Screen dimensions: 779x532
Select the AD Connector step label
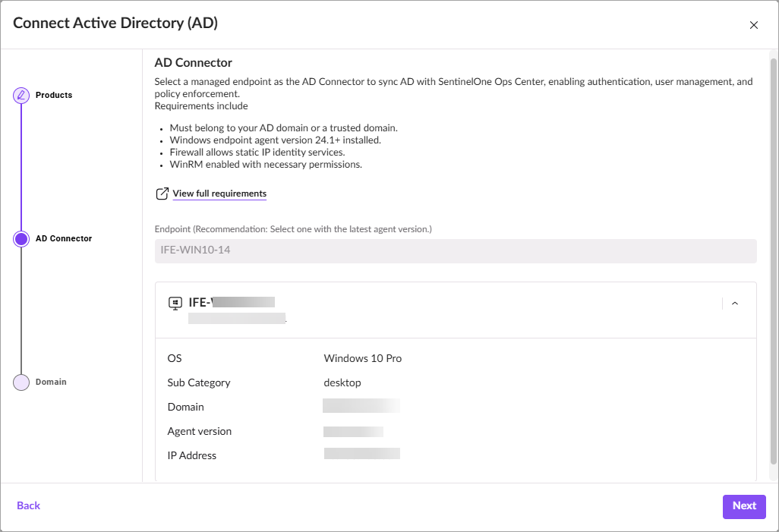64,239
